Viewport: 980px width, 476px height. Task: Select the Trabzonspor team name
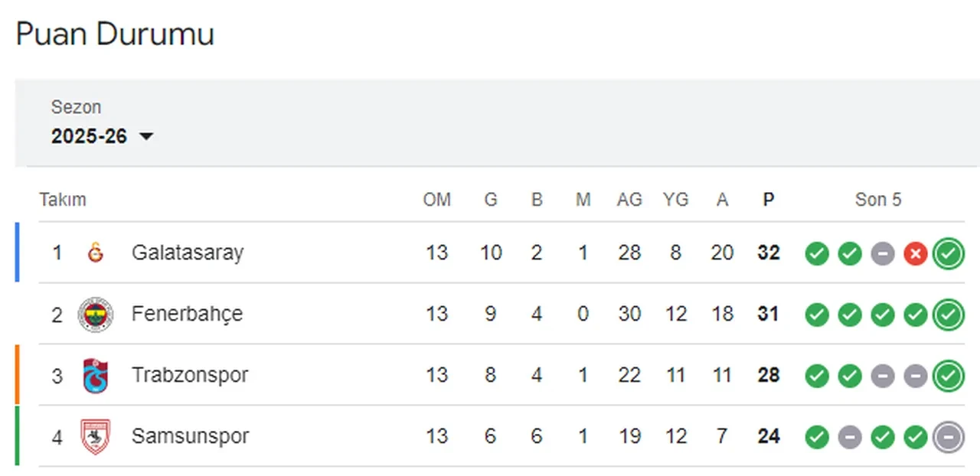[190, 375]
